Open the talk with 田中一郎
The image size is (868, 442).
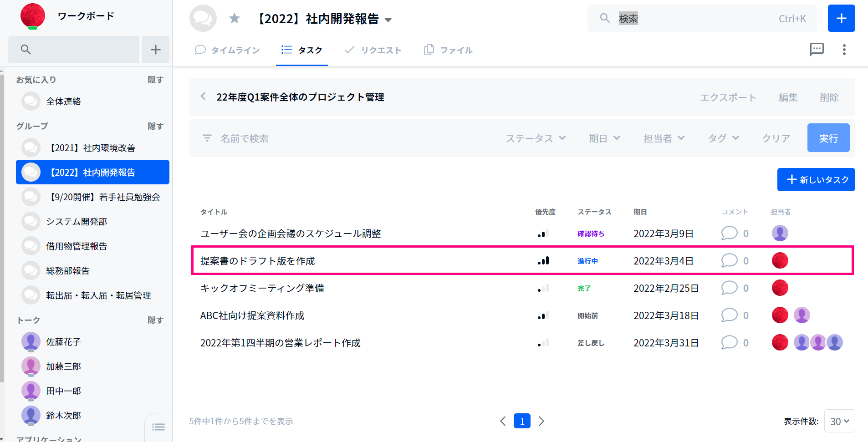point(92,391)
